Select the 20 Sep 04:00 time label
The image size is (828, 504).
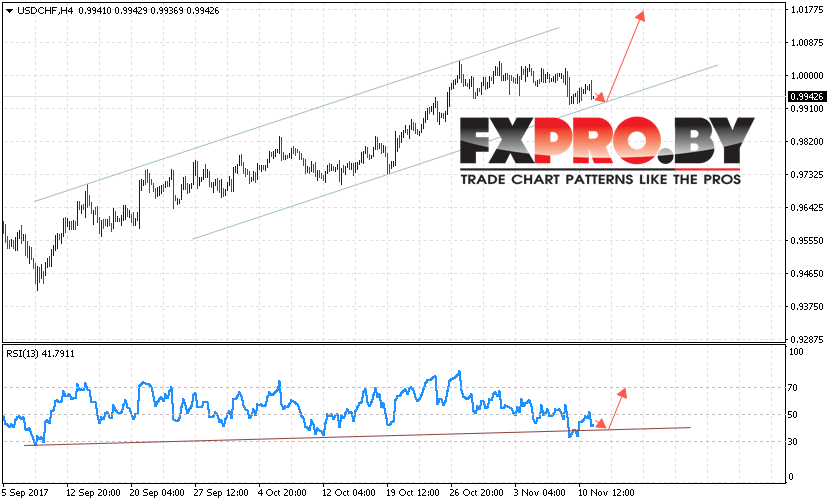tap(157, 493)
